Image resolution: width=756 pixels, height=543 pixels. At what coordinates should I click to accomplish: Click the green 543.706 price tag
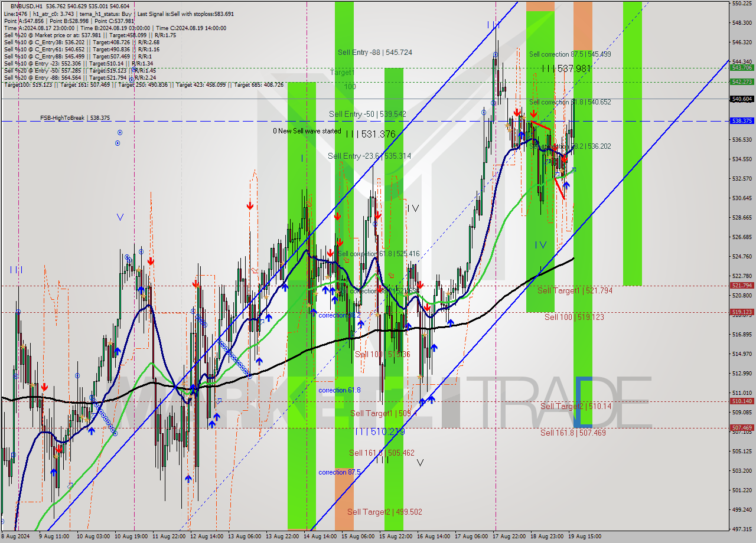(x=742, y=68)
